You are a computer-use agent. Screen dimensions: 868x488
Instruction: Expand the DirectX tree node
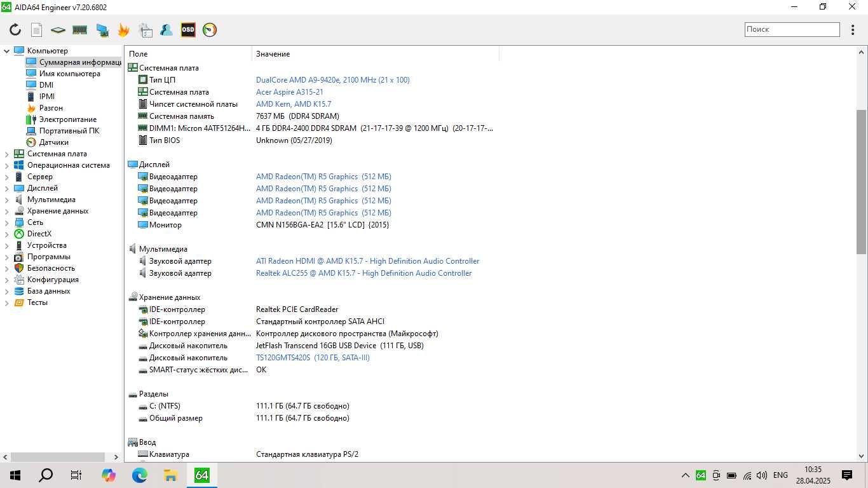click(x=7, y=234)
